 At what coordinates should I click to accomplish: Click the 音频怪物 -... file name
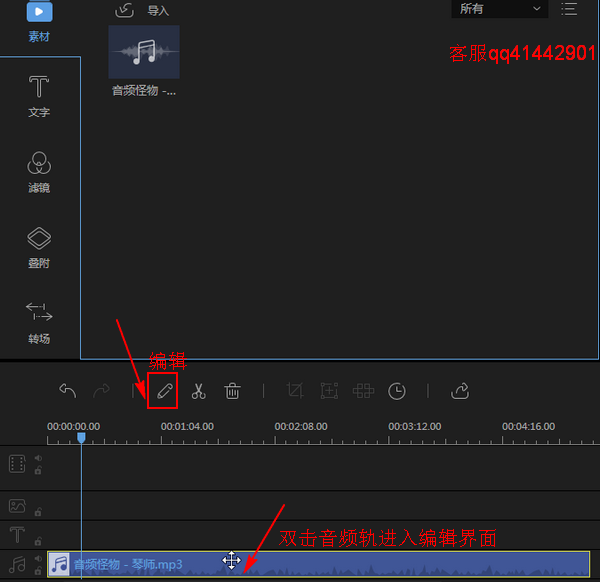pos(144,91)
